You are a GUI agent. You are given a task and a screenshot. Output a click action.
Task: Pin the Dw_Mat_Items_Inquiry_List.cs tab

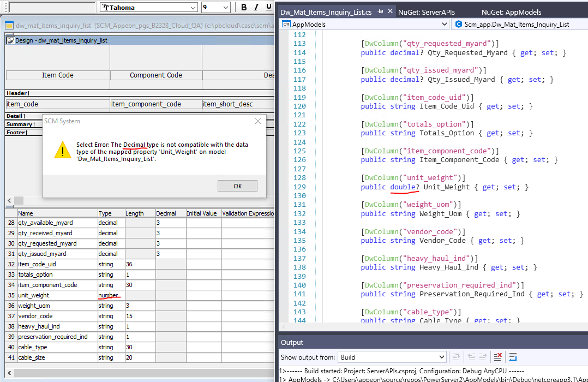(x=381, y=11)
